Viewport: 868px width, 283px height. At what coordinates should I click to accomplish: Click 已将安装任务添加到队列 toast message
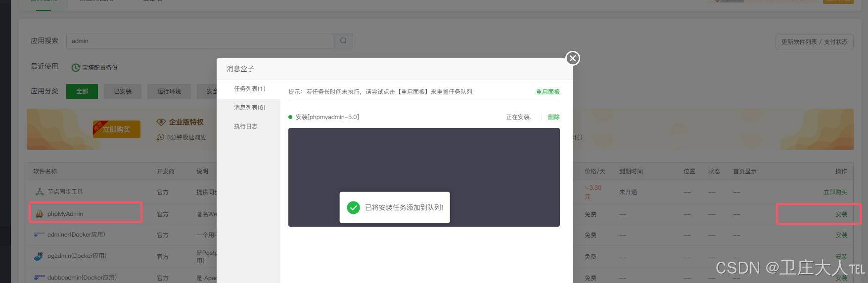tap(404, 207)
